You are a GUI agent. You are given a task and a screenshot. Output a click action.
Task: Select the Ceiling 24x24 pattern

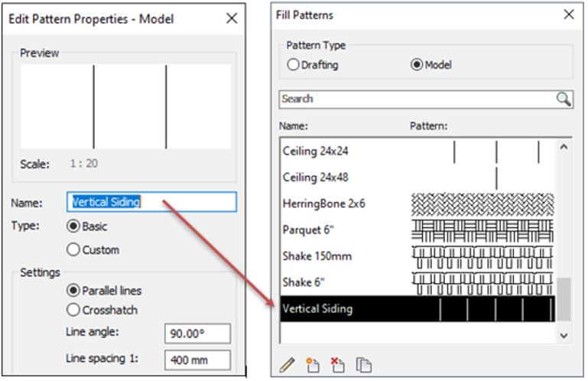[417, 151]
